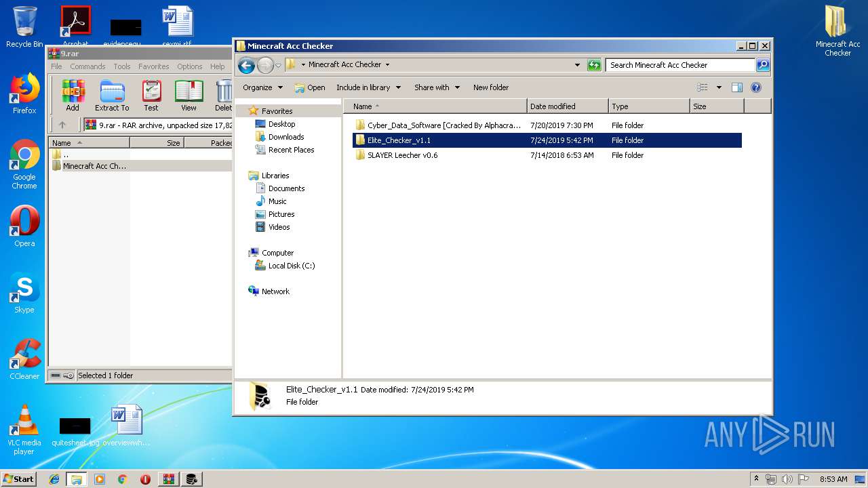This screenshot has height=488, width=868.
Task: Click the volume icon in system tray
Action: pyautogui.click(x=787, y=479)
